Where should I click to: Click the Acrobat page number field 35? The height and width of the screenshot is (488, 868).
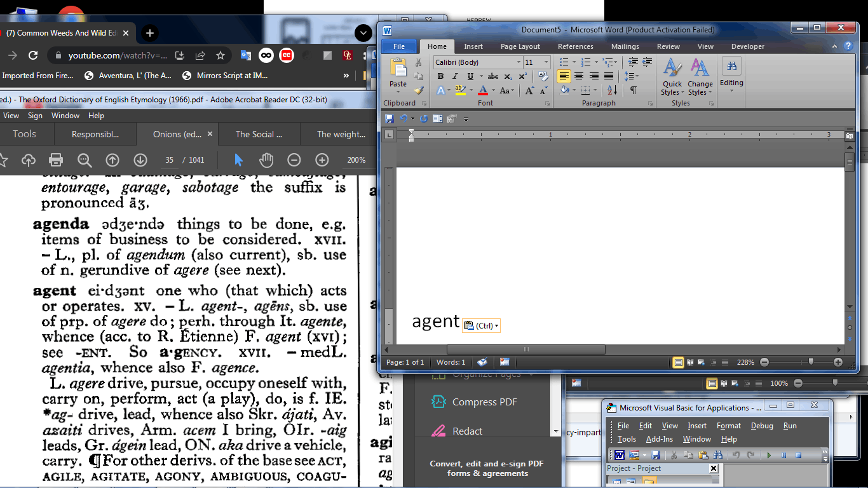(169, 160)
